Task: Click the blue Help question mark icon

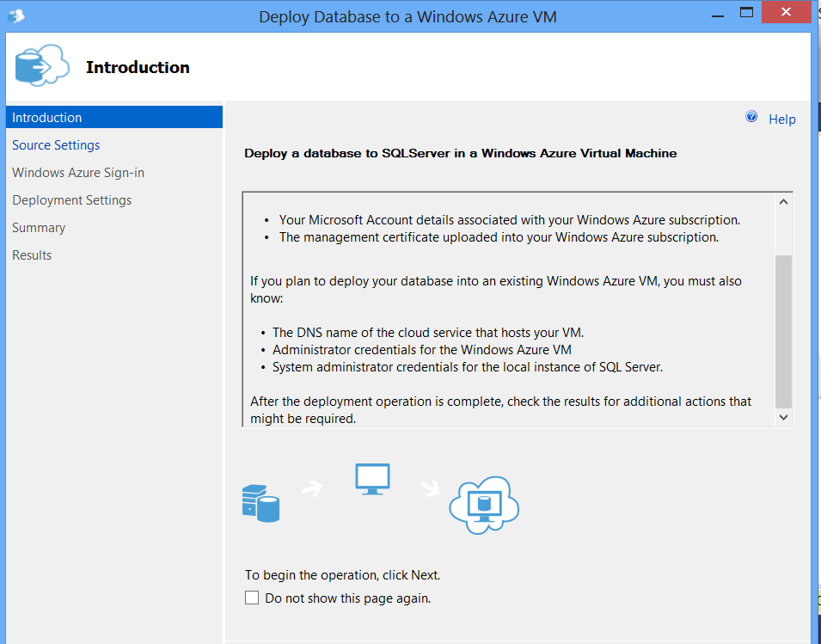Action: tap(751, 117)
